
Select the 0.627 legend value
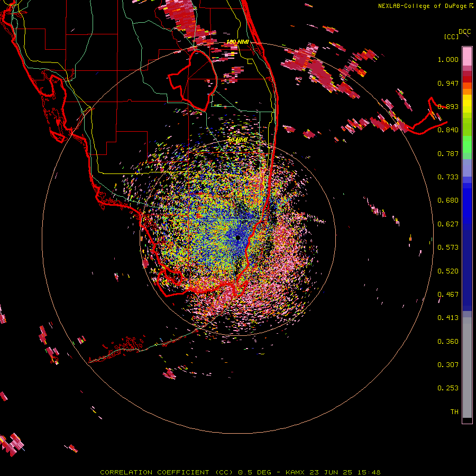(448, 224)
